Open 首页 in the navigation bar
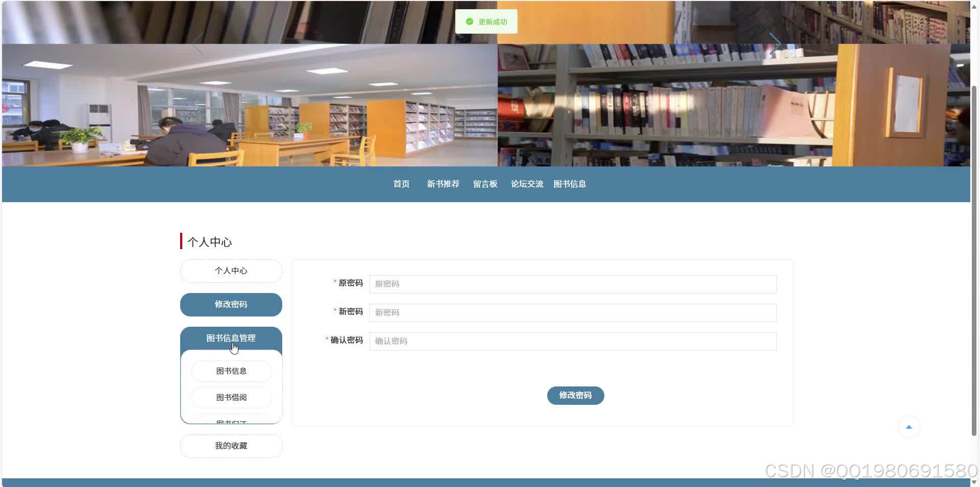The height and width of the screenshot is (487, 980). 401,184
